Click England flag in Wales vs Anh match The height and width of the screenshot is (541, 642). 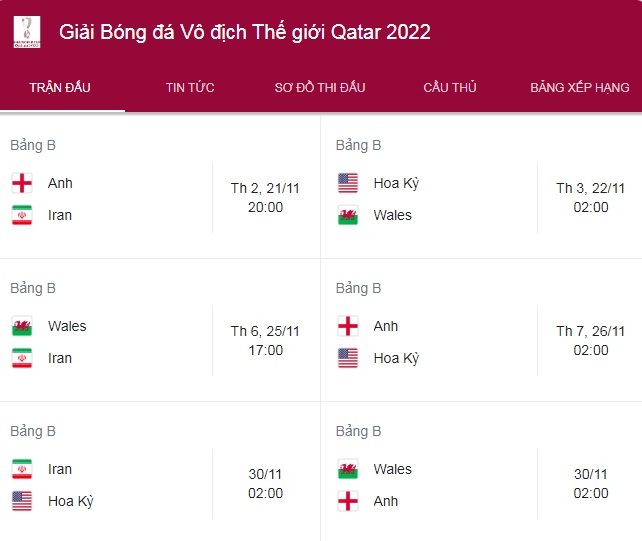pos(348,501)
